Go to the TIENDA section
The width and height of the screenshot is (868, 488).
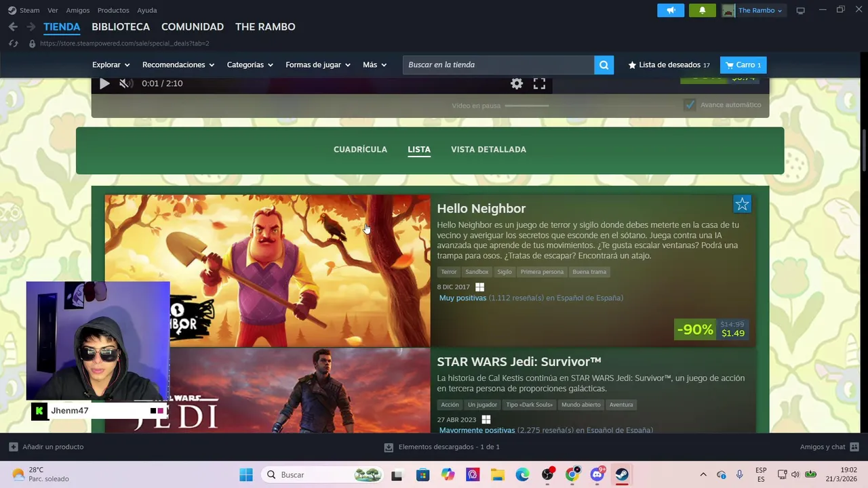[x=62, y=26]
